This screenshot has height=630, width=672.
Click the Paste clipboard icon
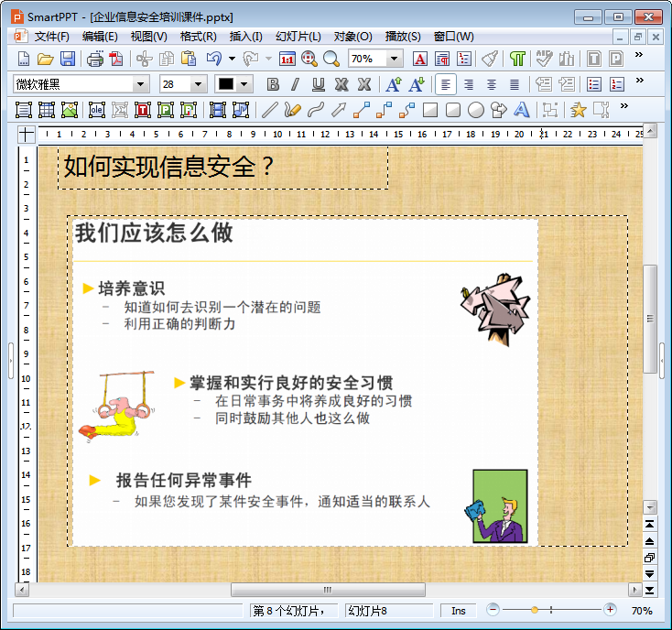(189, 59)
